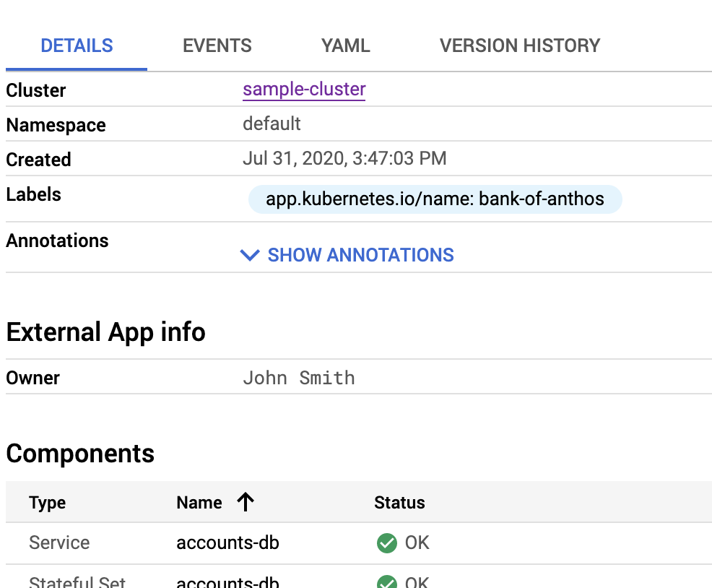Click the Created timestamp value

point(344,158)
